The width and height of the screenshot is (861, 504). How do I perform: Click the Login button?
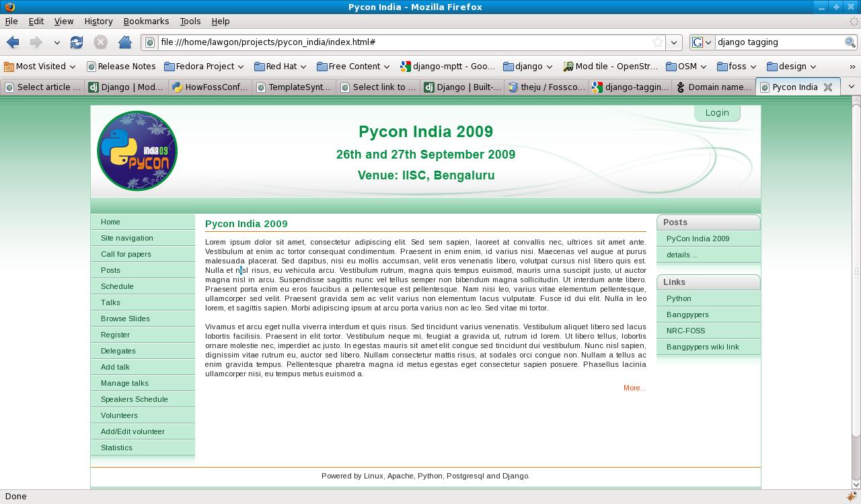coord(717,113)
